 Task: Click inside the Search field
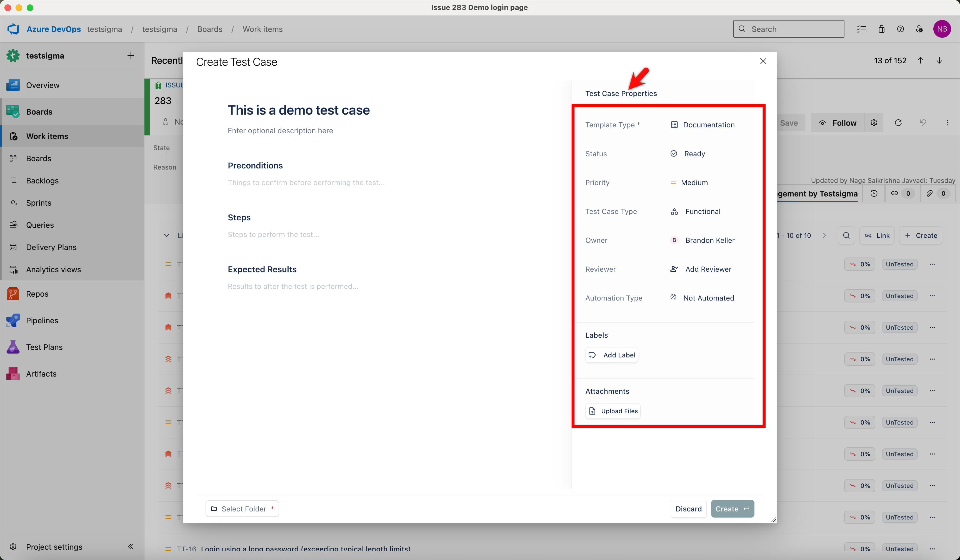789,29
